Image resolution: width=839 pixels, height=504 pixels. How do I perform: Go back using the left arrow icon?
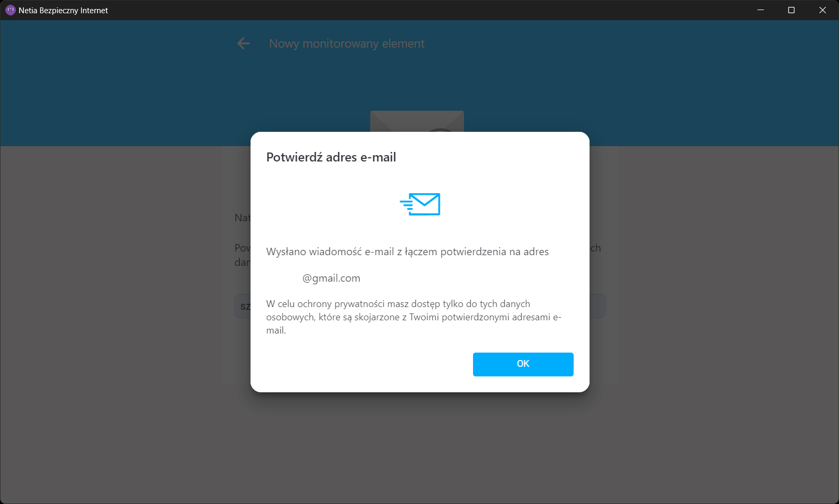tap(244, 43)
